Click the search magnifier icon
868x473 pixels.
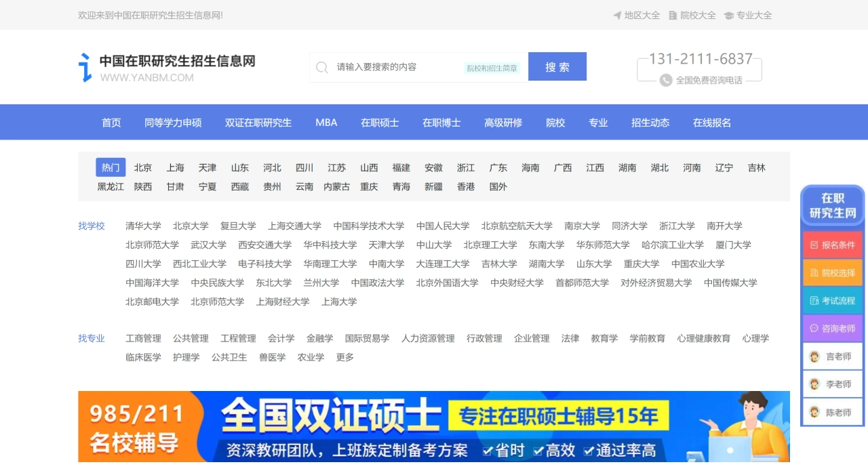[x=322, y=67]
